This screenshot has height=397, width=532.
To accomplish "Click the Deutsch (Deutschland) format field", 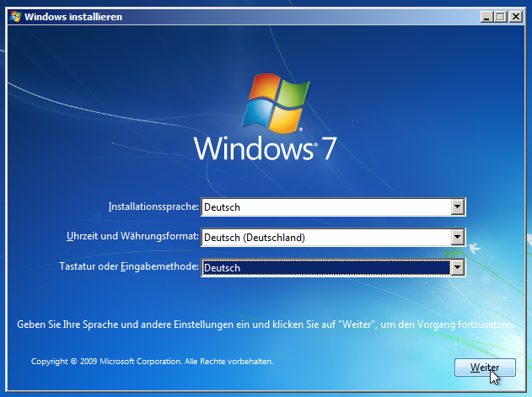I will 333,237.
